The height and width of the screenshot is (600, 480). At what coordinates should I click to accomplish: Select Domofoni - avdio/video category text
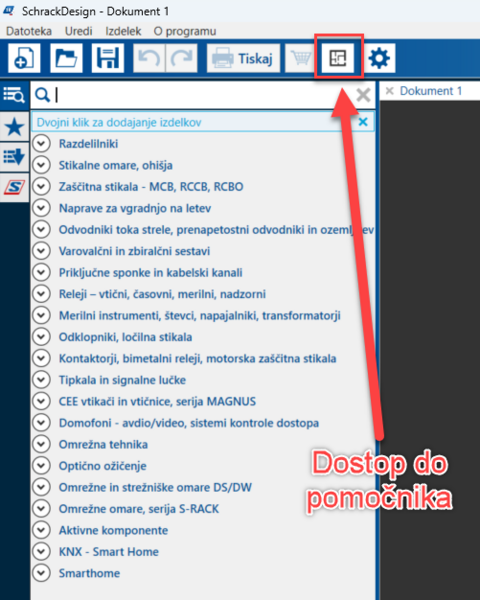189,423
